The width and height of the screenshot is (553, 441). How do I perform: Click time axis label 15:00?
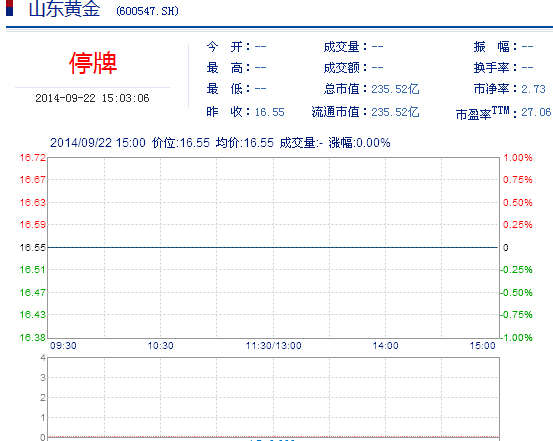pyautogui.click(x=482, y=346)
